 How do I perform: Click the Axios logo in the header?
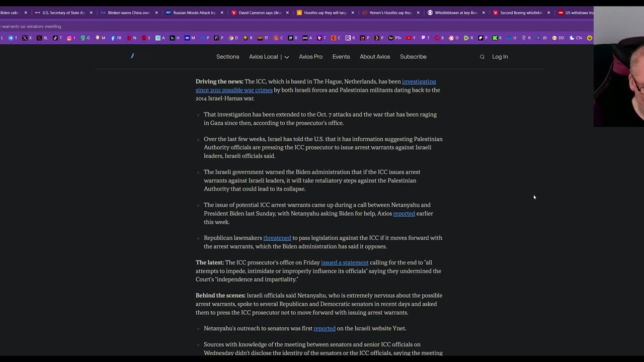click(x=132, y=56)
